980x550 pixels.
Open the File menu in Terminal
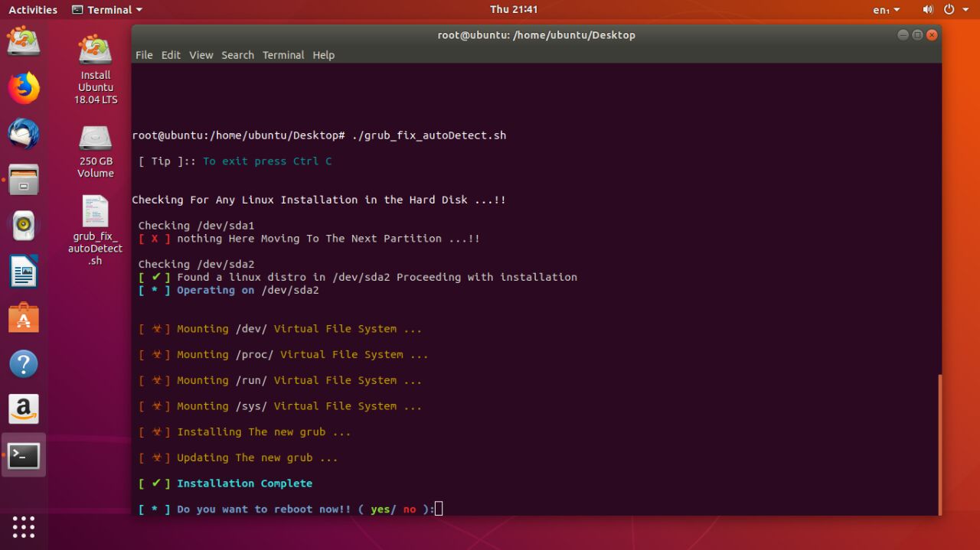tap(144, 55)
